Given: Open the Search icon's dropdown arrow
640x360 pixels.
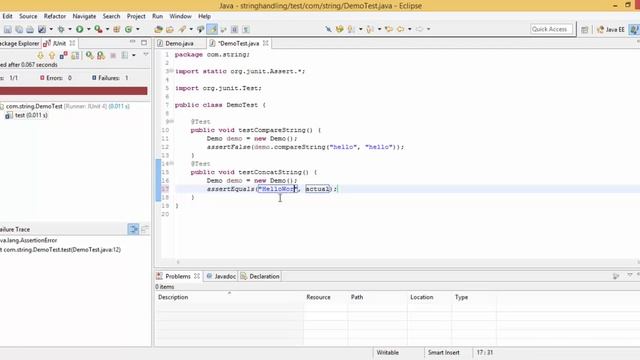Looking at the screenshot, I should pyautogui.click(x=191, y=29).
